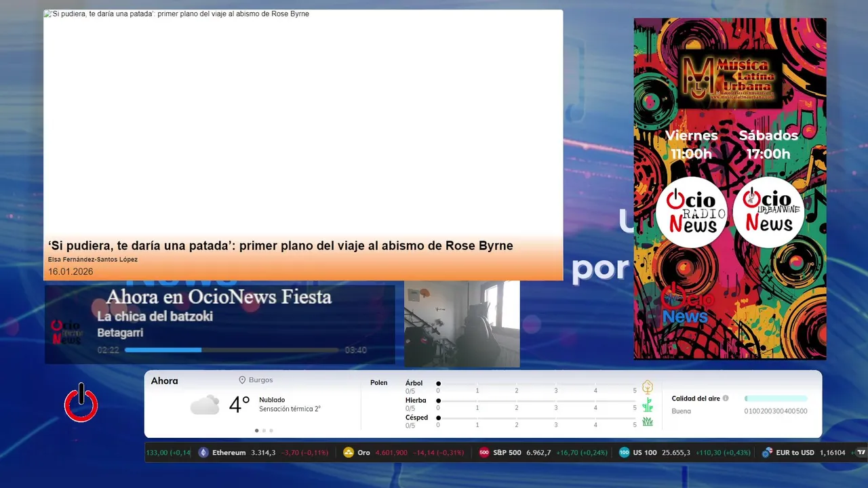Click the Nublado condition label
This screenshot has width=868, height=488.
click(x=272, y=400)
